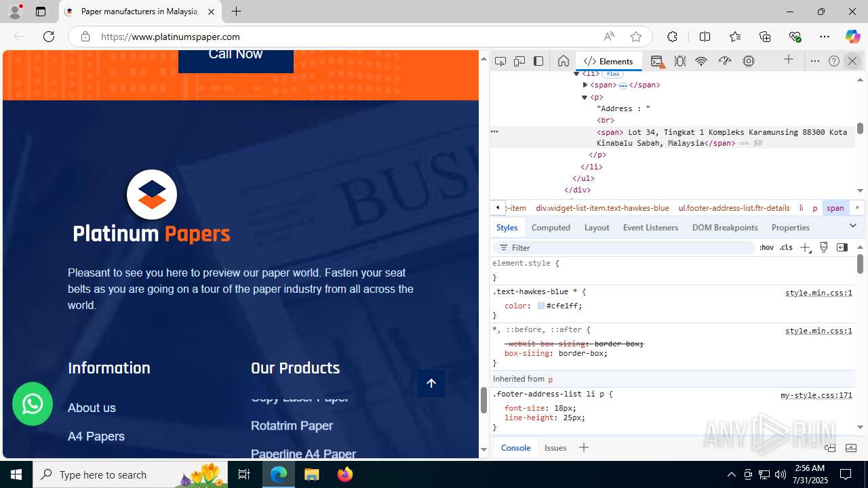The height and width of the screenshot is (488, 868).
Task: Open the Properties tab
Action: (x=791, y=228)
